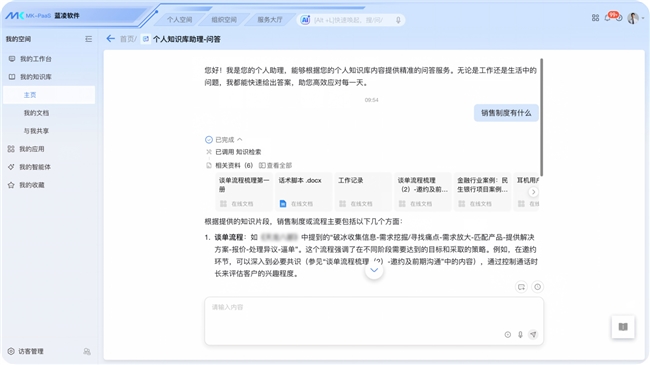Switch to 服务大厅 tab

pyautogui.click(x=269, y=20)
